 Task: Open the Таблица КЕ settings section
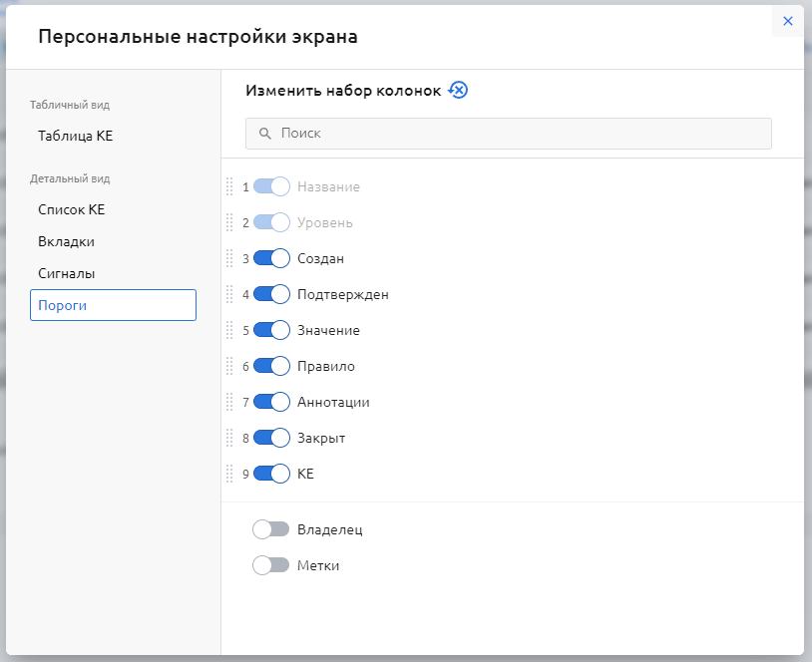[x=76, y=136]
